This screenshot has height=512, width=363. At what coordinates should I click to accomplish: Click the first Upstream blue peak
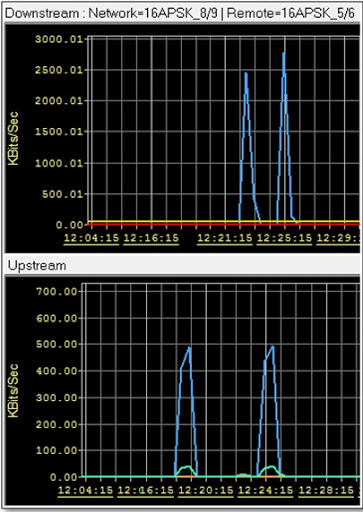pyautogui.click(x=189, y=348)
